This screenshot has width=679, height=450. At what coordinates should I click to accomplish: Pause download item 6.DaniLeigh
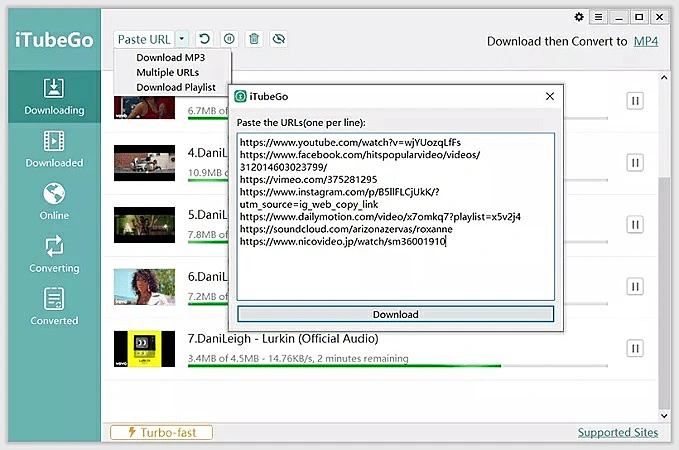pyautogui.click(x=635, y=287)
